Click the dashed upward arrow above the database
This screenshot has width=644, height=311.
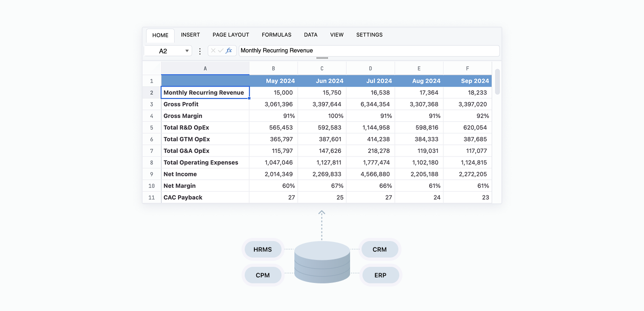coord(322,225)
